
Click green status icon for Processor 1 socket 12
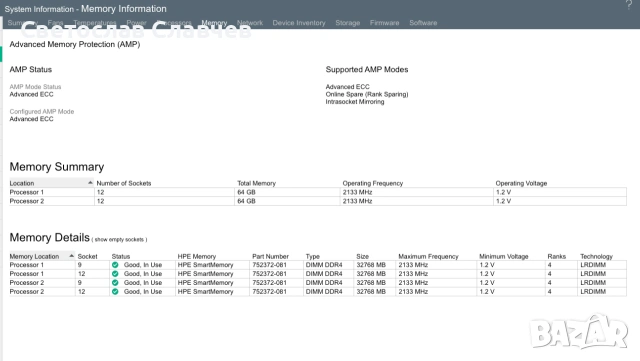[x=115, y=274]
